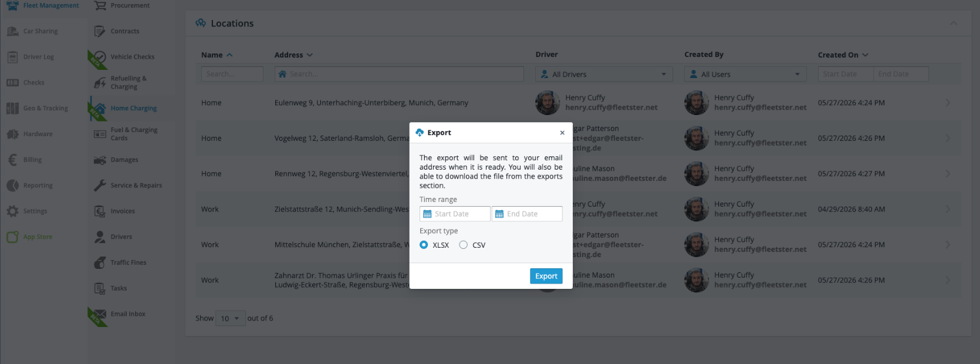
Task: Select CSV export type
Action: point(463,245)
